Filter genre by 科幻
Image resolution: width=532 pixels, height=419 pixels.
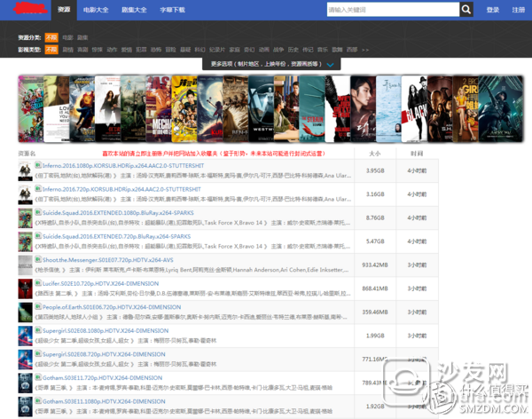(x=199, y=50)
